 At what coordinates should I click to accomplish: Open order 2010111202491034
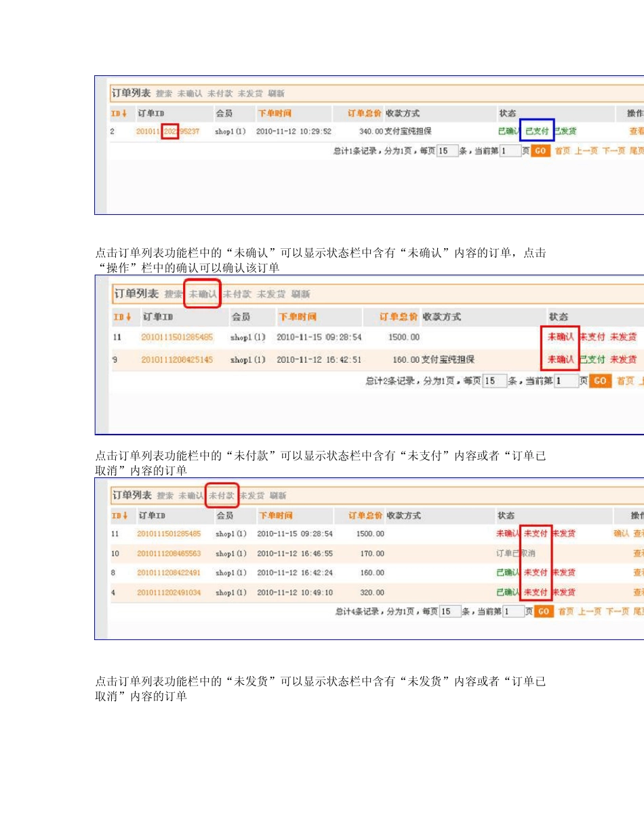pyautogui.click(x=169, y=593)
